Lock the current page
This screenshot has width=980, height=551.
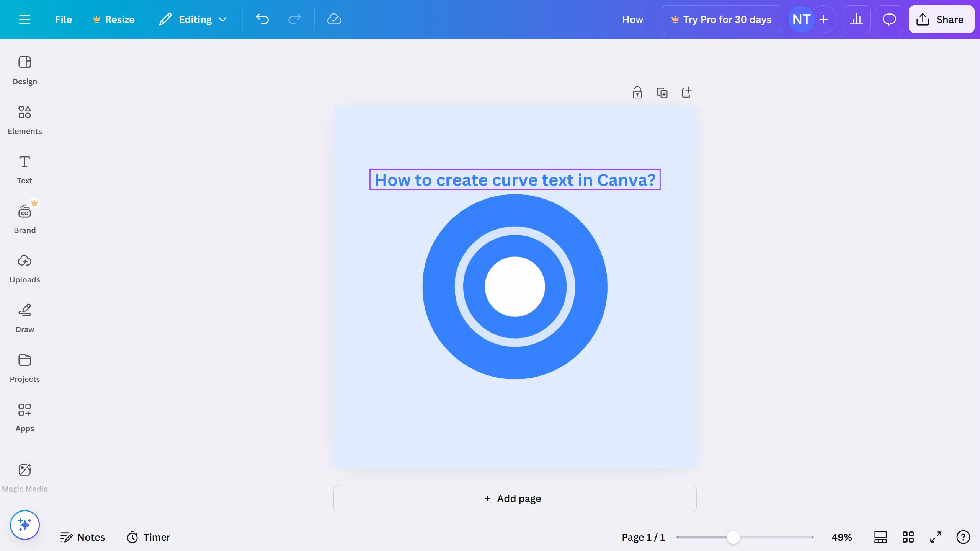(637, 92)
